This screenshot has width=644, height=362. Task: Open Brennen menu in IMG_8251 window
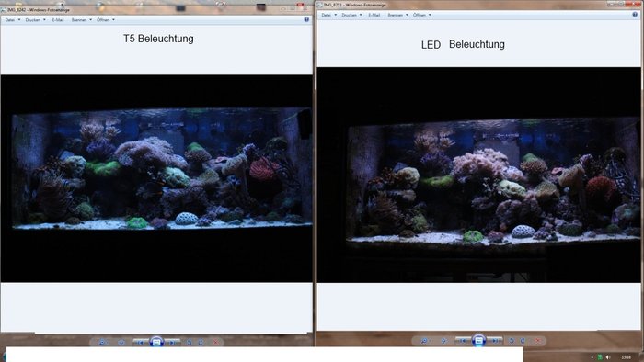pyautogui.click(x=397, y=15)
